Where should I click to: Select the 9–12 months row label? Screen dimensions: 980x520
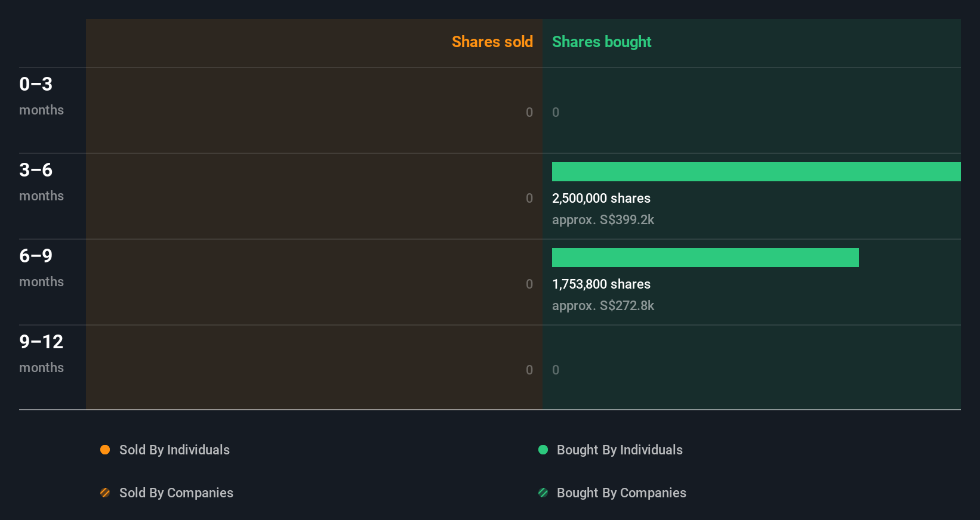point(41,353)
